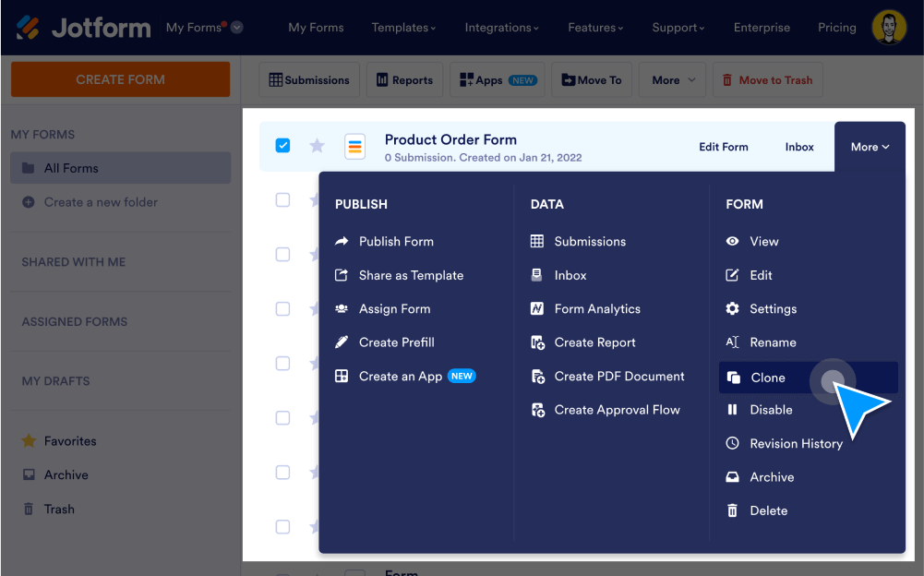Viewport: 924px width, 576px height.
Task: Uncheck the Product Order Form checkbox
Action: pyautogui.click(x=282, y=144)
